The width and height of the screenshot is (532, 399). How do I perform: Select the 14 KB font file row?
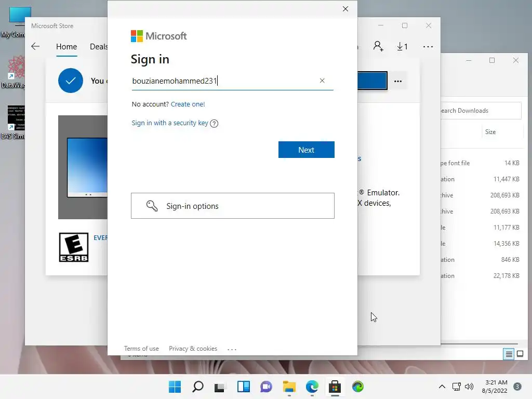tap(481, 163)
